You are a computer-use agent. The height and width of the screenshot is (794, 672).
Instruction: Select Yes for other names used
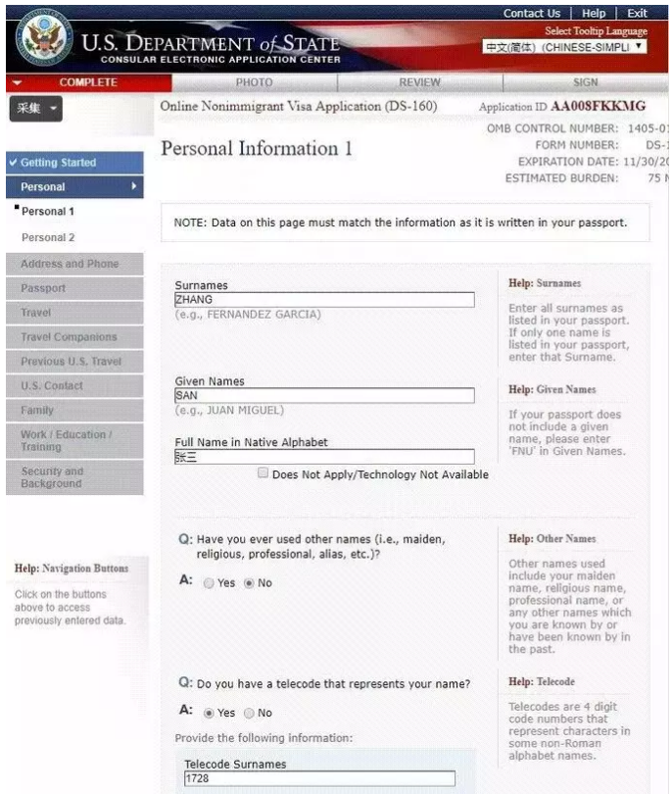pos(209,582)
